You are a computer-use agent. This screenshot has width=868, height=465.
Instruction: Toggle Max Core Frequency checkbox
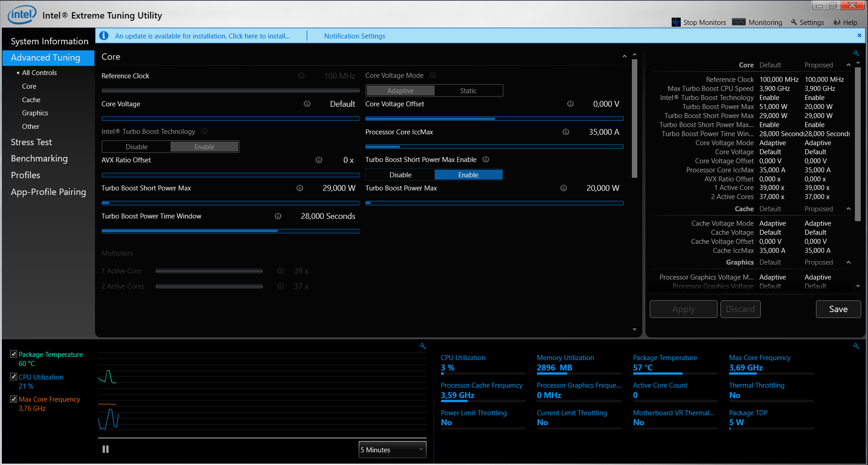pos(14,399)
